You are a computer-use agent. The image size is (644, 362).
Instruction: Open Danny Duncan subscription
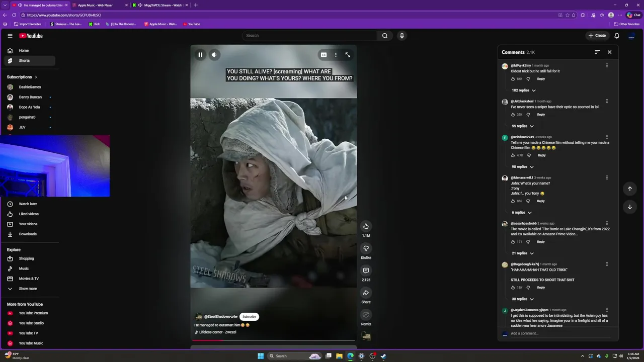click(30, 97)
